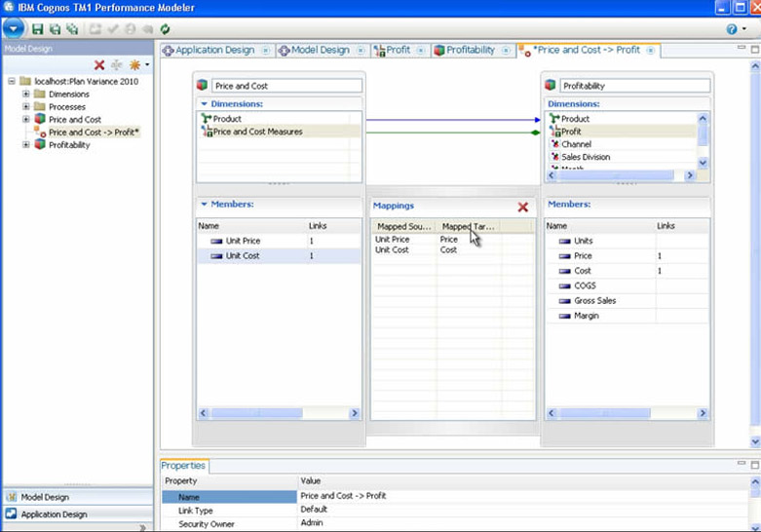761x532 pixels.
Task: Switch to the Application Design tab
Action: tap(215, 50)
